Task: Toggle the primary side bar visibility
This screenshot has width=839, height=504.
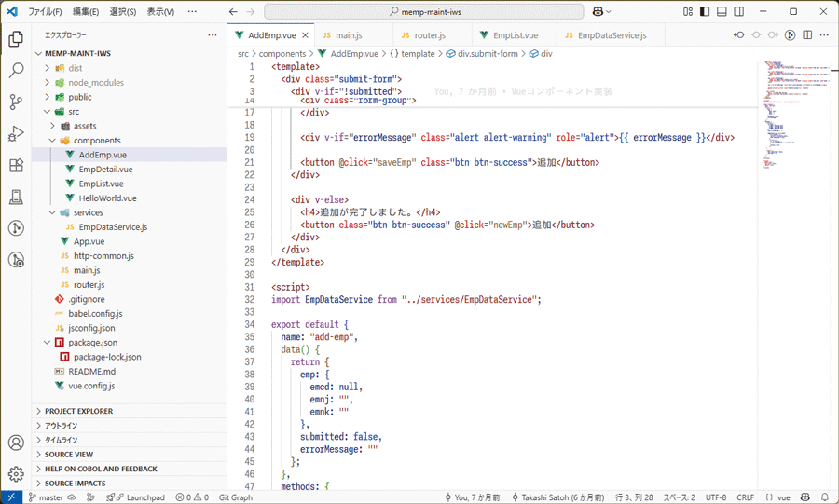Action: tap(705, 12)
